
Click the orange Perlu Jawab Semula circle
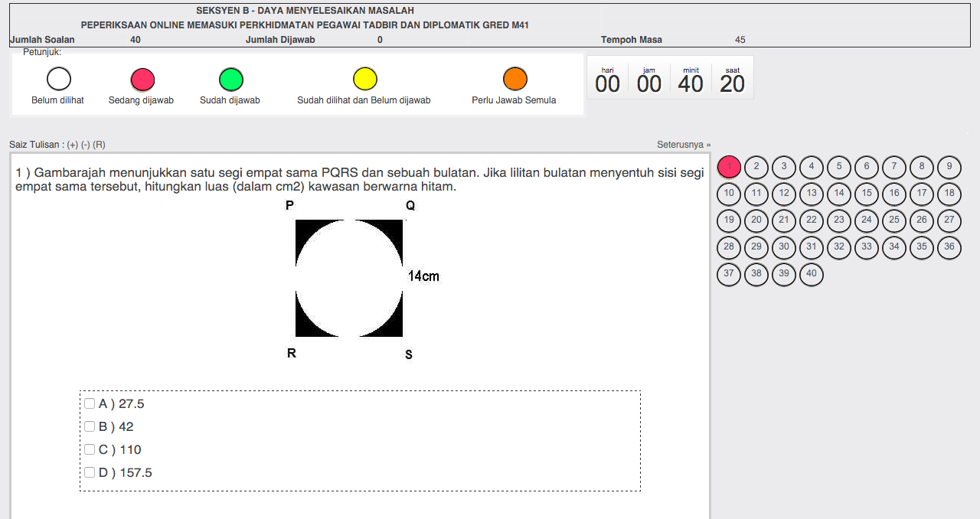point(514,77)
